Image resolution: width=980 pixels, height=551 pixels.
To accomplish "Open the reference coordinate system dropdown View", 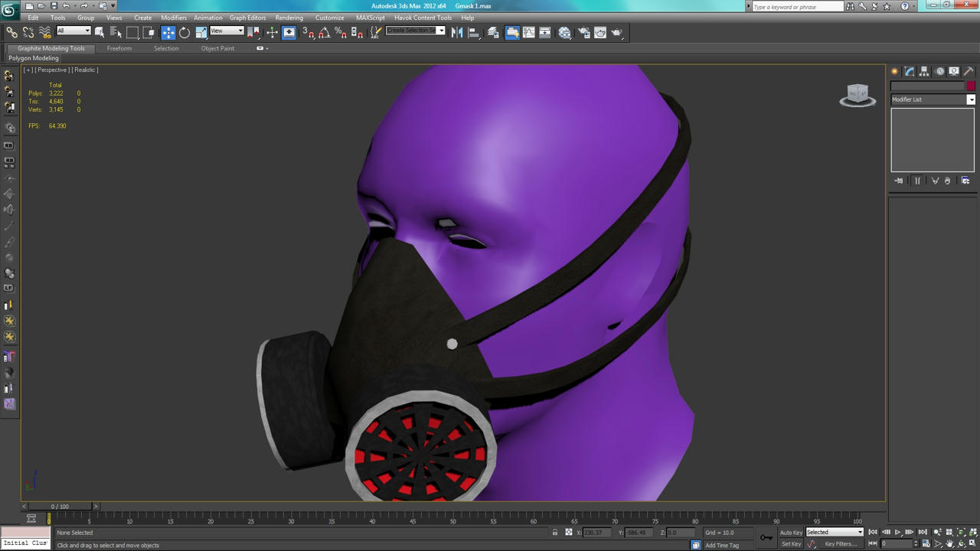I will click(x=227, y=31).
